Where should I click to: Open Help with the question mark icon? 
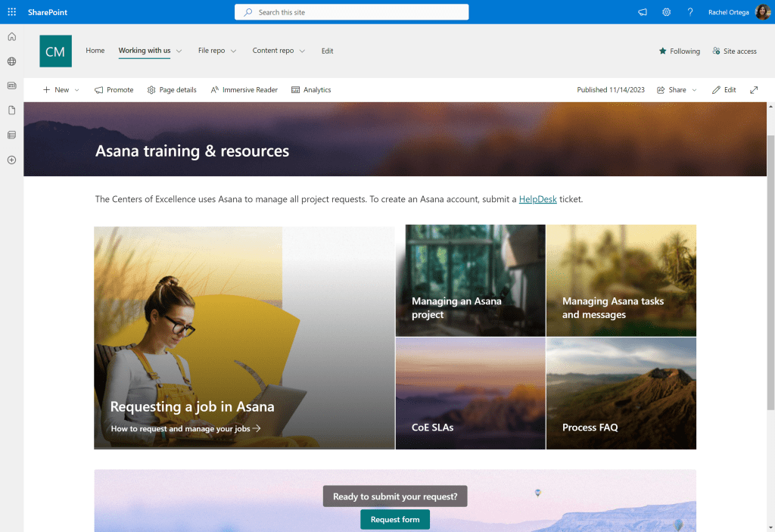pos(690,11)
